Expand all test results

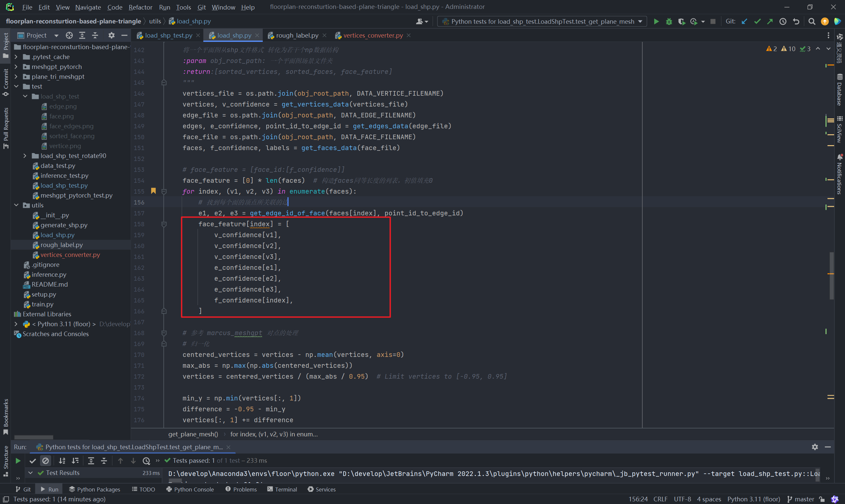91,461
